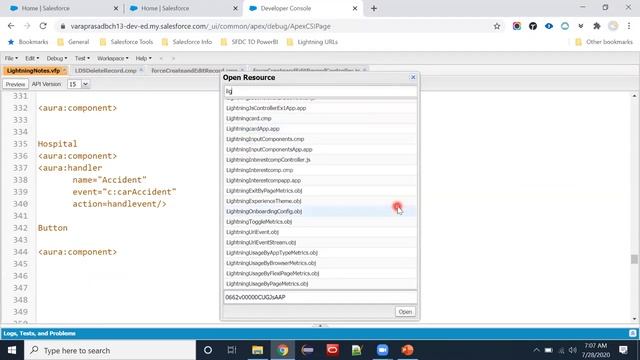The image size is (640, 360).
Task: Click the volume icon in system tray
Action: tap(573, 350)
